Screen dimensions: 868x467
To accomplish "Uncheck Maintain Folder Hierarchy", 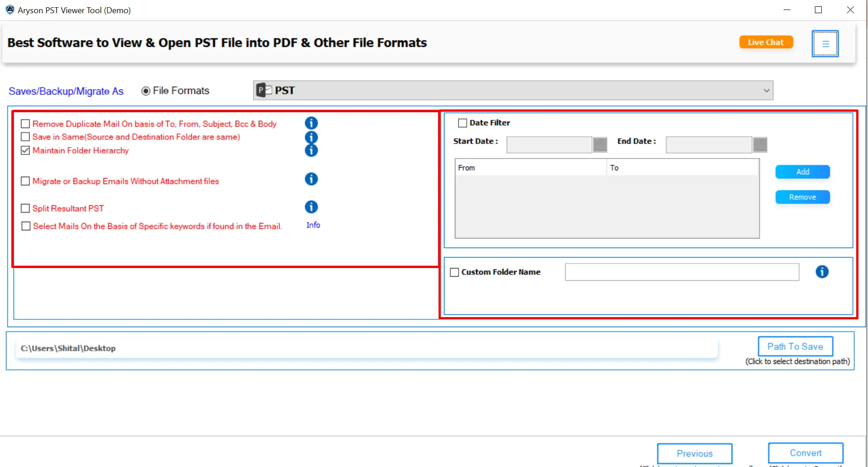I will [x=25, y=150].
